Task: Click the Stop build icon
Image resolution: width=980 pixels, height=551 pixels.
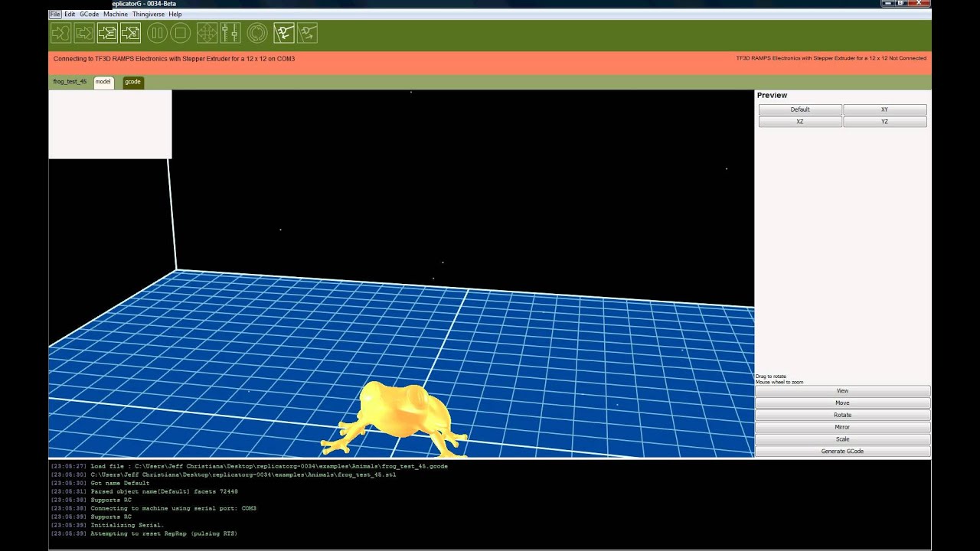Action: click(x=181, y=33)
